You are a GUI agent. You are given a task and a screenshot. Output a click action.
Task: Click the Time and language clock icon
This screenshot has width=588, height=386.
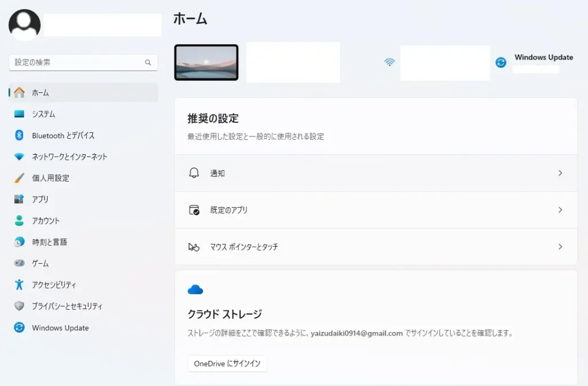click(19, 242)
